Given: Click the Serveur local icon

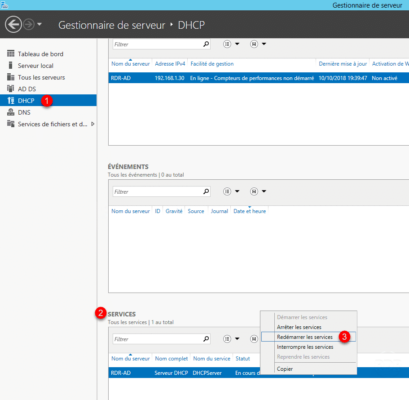Looking at the screenshot, I should pos(11,65).
